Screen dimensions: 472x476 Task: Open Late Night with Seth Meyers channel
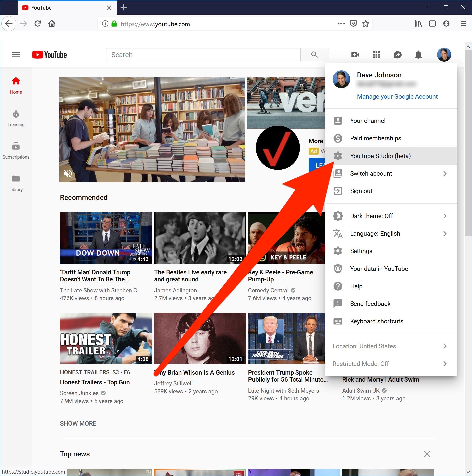point(283,391)
